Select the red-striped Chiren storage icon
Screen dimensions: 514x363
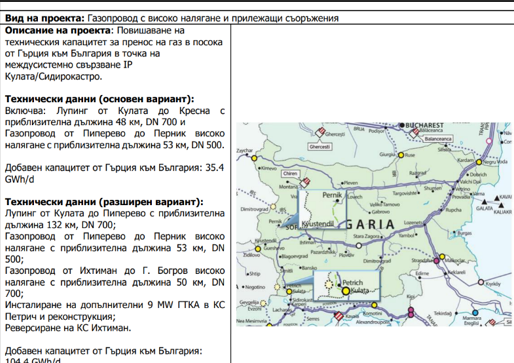tap(305, 182)
